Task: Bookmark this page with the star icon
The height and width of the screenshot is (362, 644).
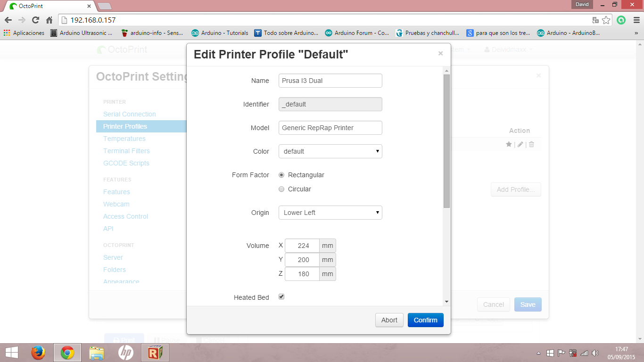Action: point(606,20)
